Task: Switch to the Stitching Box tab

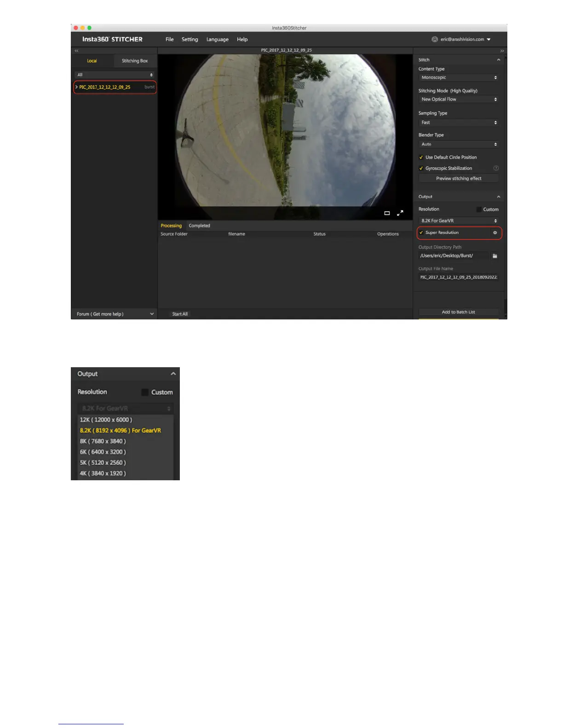Action: (x=135, y=61)
